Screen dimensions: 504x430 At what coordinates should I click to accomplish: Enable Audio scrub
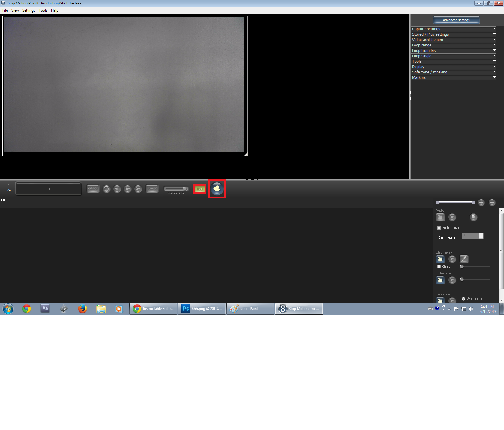click(439, 228)
